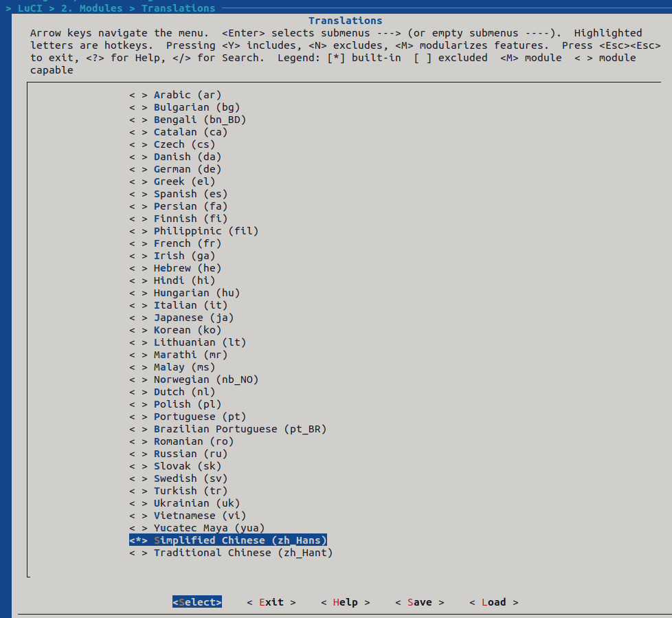
Task: Select the Portuguese (pt) translation row
Action: click(188, 417)
